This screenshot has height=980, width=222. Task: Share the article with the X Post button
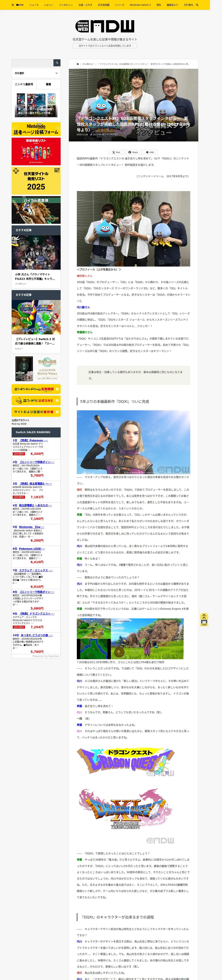116,152
